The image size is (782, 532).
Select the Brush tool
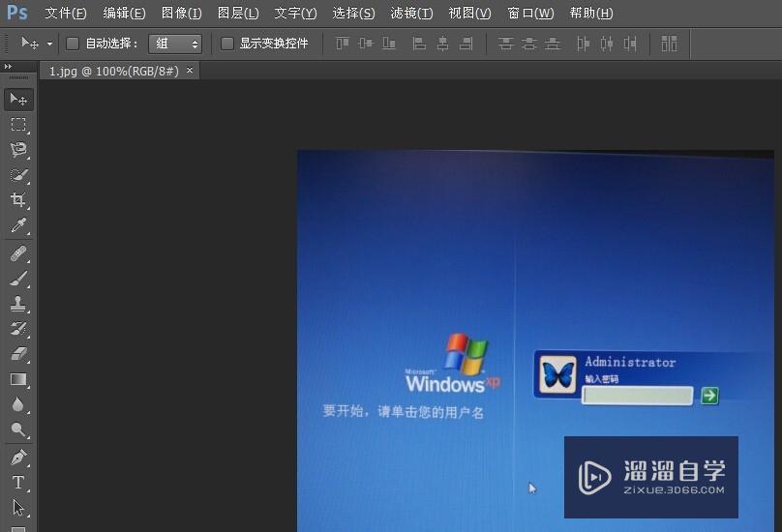click(x=18, y=279)
